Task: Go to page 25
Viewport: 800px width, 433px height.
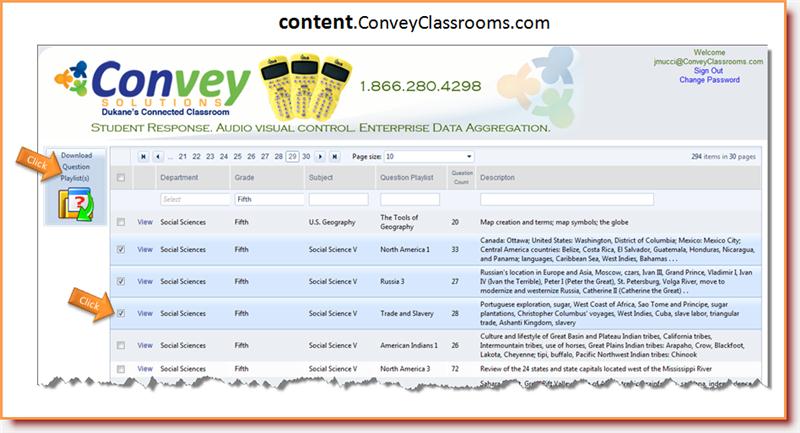Action: coord(238,157)
